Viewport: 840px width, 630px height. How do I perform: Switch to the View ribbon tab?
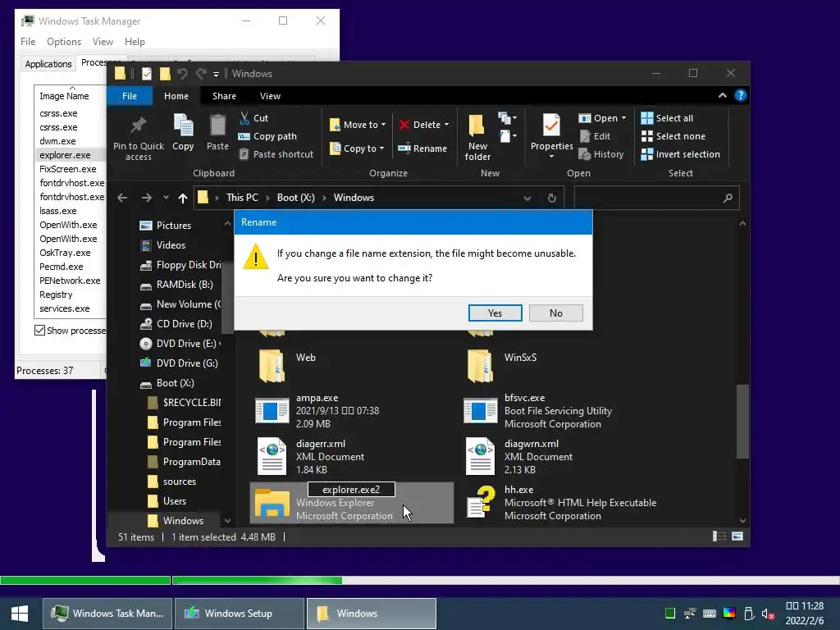tap(270, 96)
